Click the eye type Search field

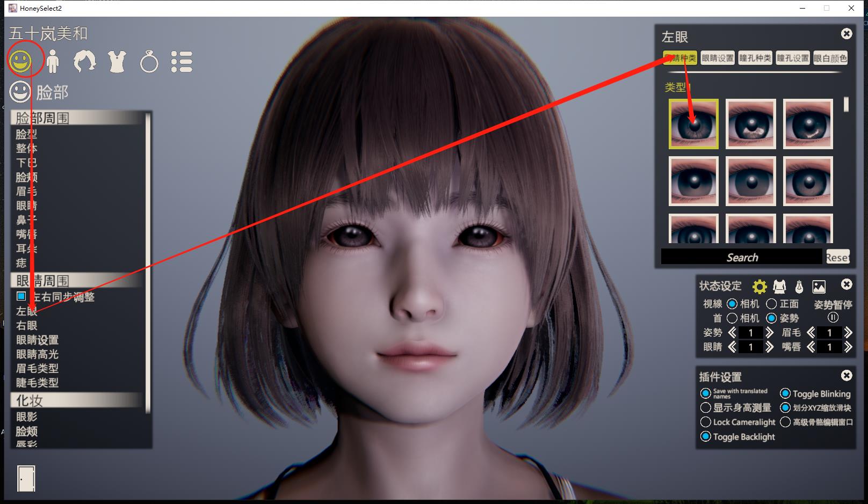[x=741, y=257]
